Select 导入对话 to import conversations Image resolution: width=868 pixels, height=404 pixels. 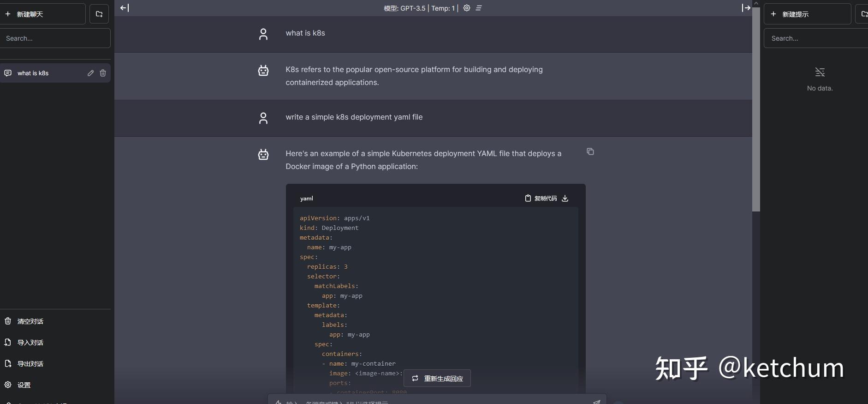pos(30,343)
